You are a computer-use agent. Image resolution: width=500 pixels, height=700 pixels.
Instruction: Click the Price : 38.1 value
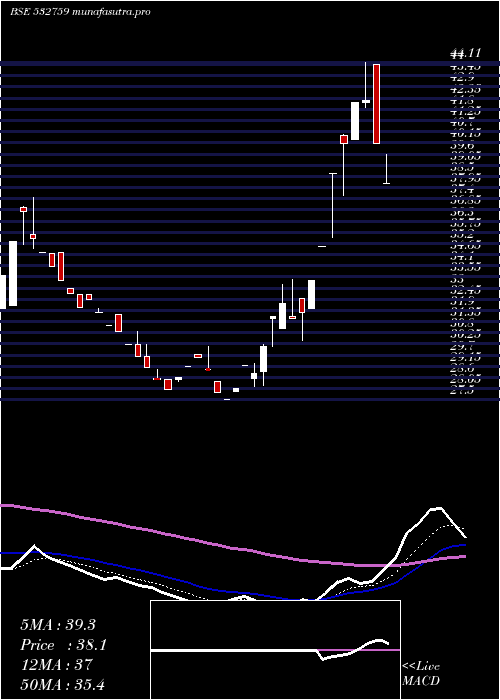(63, 645)
